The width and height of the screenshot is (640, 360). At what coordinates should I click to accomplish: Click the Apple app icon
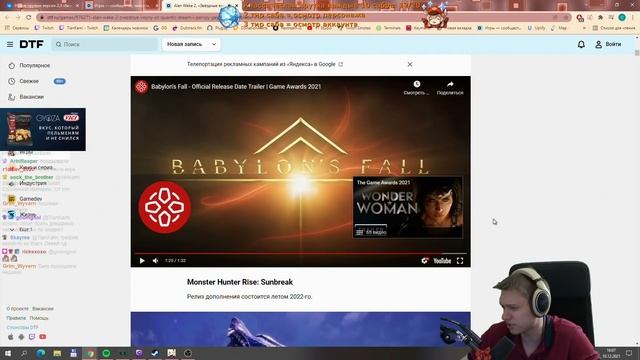pyautogui.click(x=10, y=337)
